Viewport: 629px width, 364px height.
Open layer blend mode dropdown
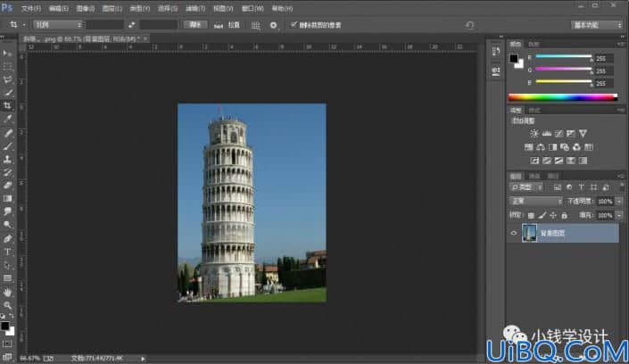[x=535, y=201]
